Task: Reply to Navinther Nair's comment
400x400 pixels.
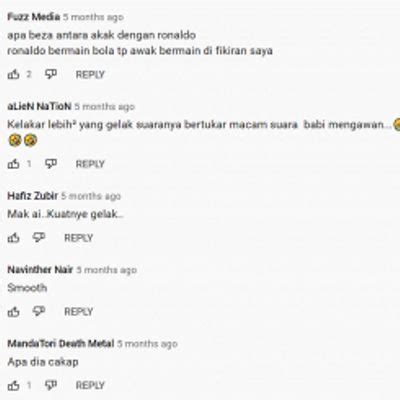Action: (78, 312)
